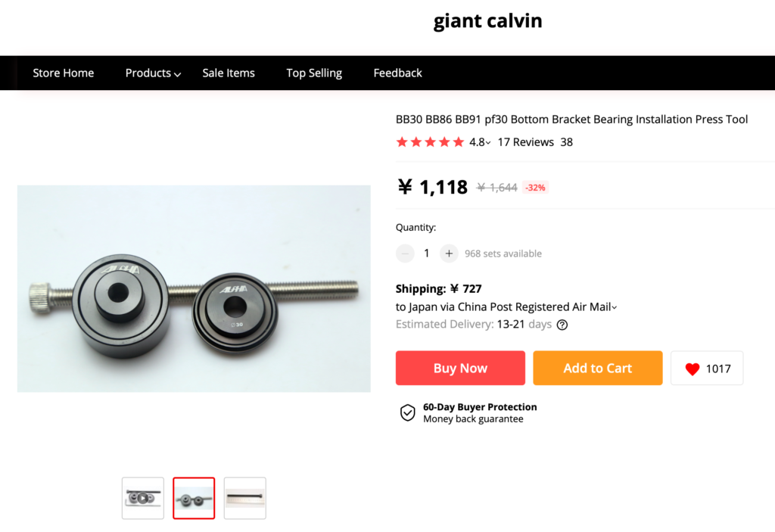Click the quantity number field
Screen dimensions: 775x532
pyautogui.click(x=427, y=254)
